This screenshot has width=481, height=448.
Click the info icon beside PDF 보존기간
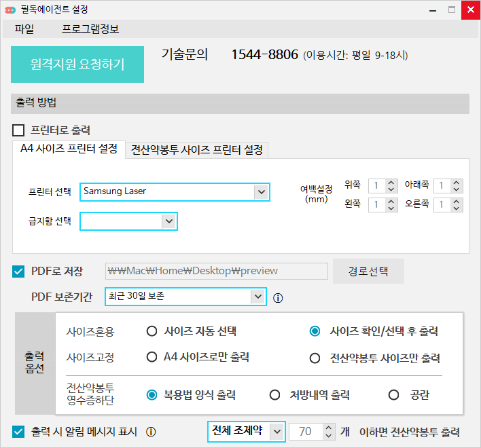[x=278, y=297]
